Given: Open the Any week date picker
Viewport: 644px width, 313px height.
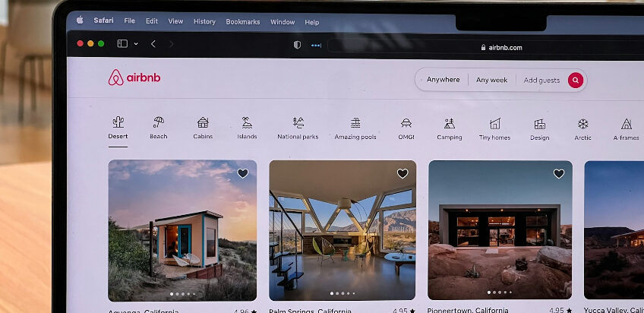Looking at the screenshot, I should point(491,80).
